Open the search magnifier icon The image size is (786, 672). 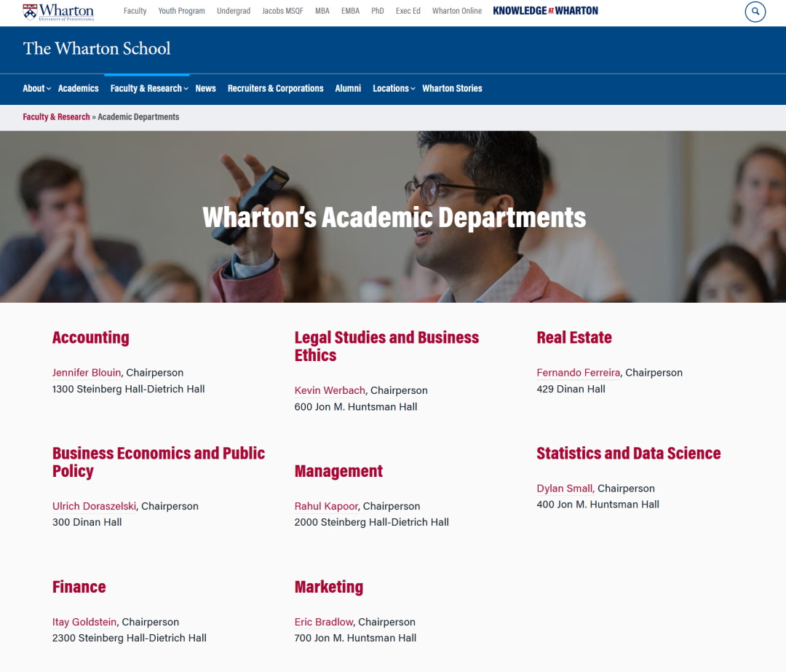click(x=755, y=12)
